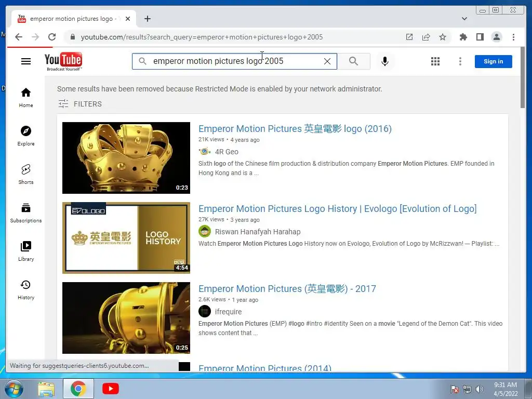Screen dimensions: 532x399
Task: Open Subscriptions in the sidebar
Action: click(x=26, y=212)
